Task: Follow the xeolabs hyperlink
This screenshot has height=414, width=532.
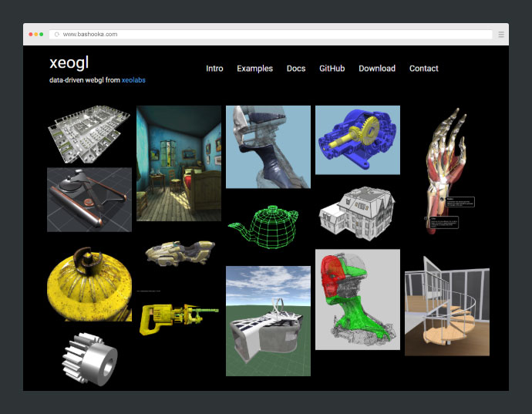Action: click(x=134, y=80)
